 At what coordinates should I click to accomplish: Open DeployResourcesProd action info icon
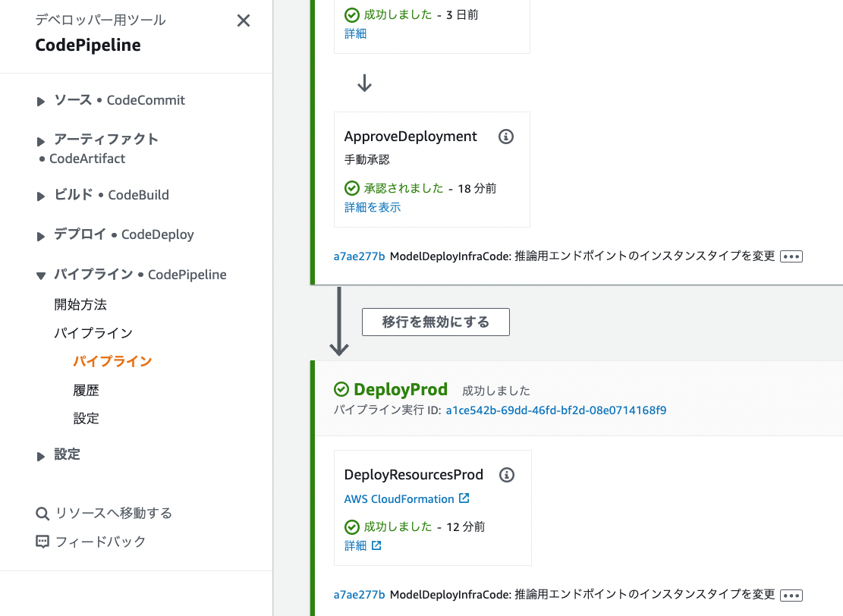(x=506, y=475)
